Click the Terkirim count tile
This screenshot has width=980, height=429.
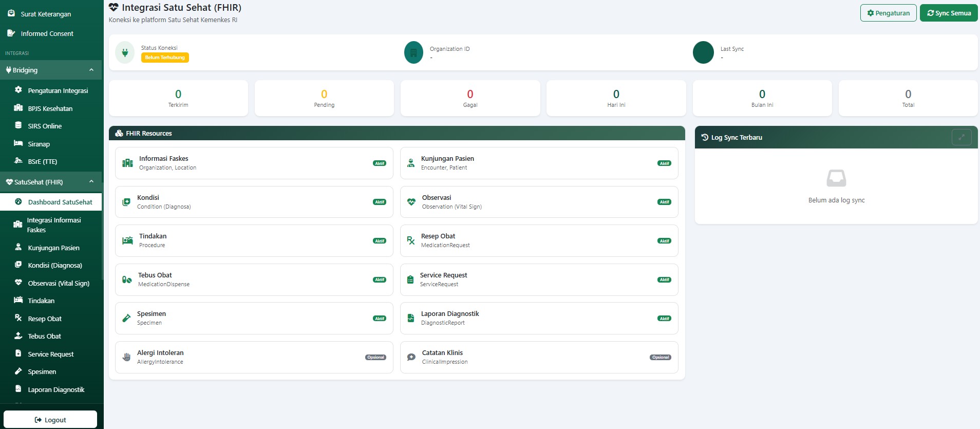pos(178,98)
